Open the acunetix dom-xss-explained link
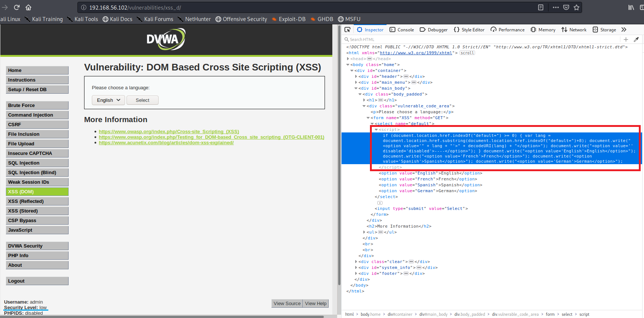 click(166, 143)
